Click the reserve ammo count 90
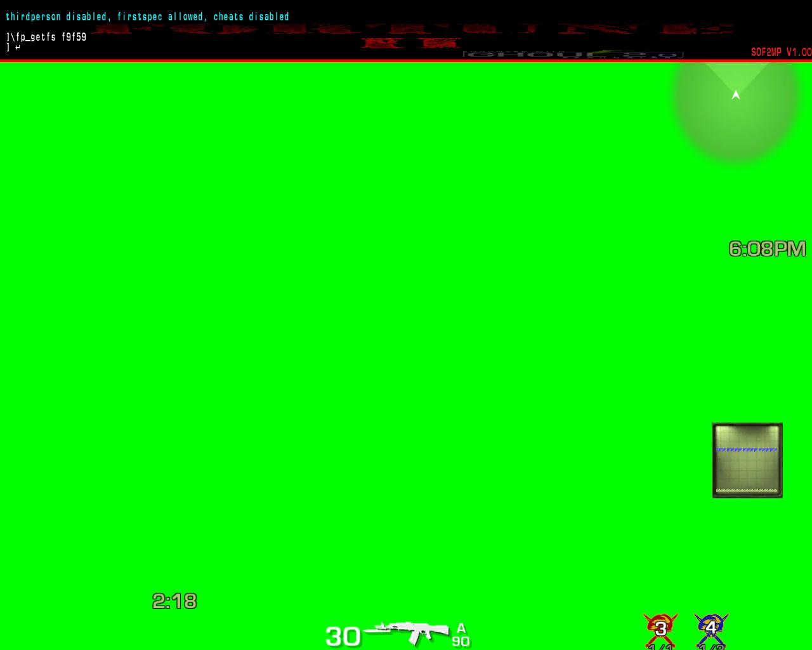This screenshot has height=650, width=812. click(461, 642)
